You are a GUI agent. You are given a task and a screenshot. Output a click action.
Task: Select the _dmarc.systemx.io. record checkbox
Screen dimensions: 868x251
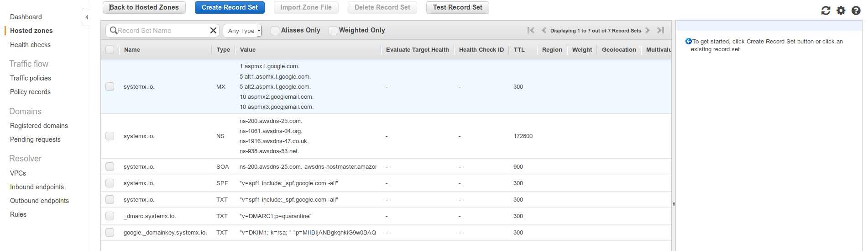click(x=110, y=216)
